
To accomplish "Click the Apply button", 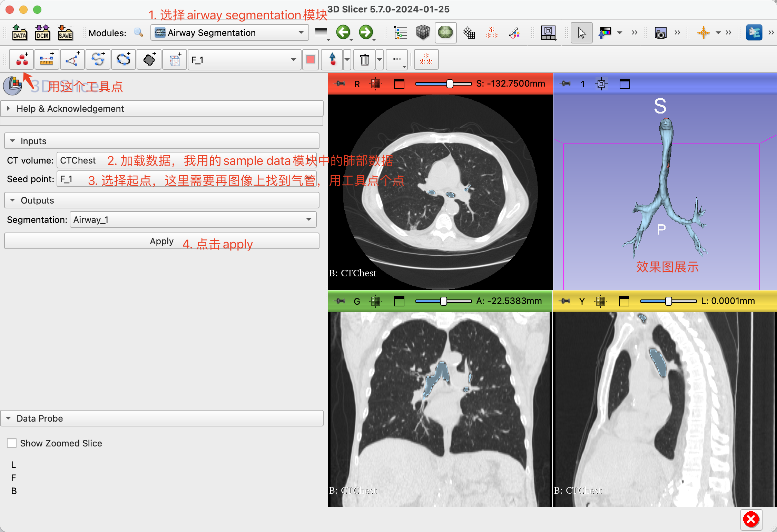I will [161, 241].
